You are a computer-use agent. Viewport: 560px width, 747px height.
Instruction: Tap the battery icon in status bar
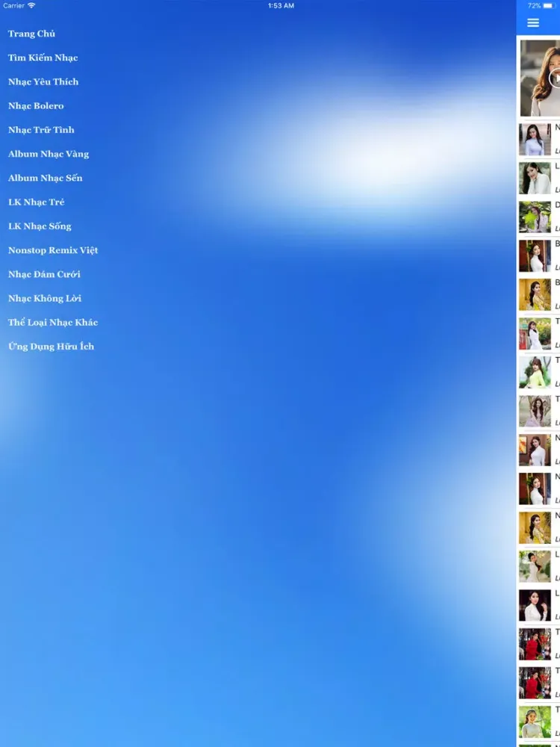(550, 5)
